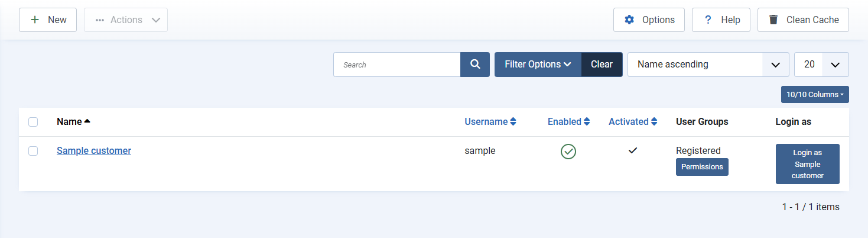Open the Sample customer user link
The image size is (868, 238).
point(94,150)
